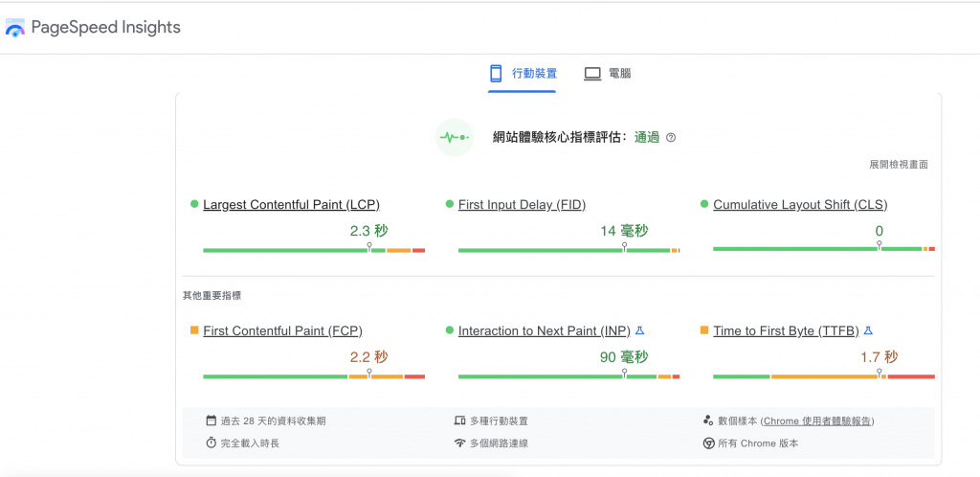Click the 其他重要指標 section heading
980x477 pixels.
(x=212, y=296)
